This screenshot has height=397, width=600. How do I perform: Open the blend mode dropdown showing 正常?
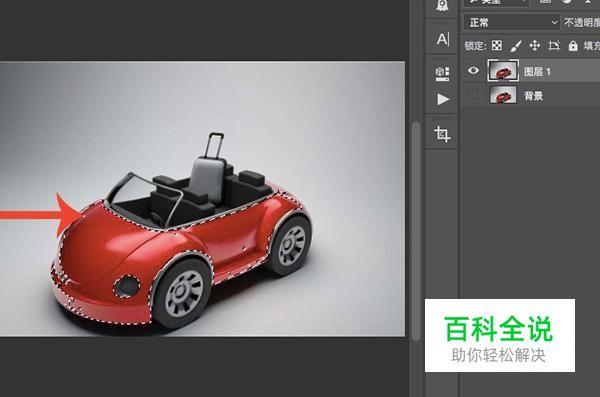coord(512,23)
